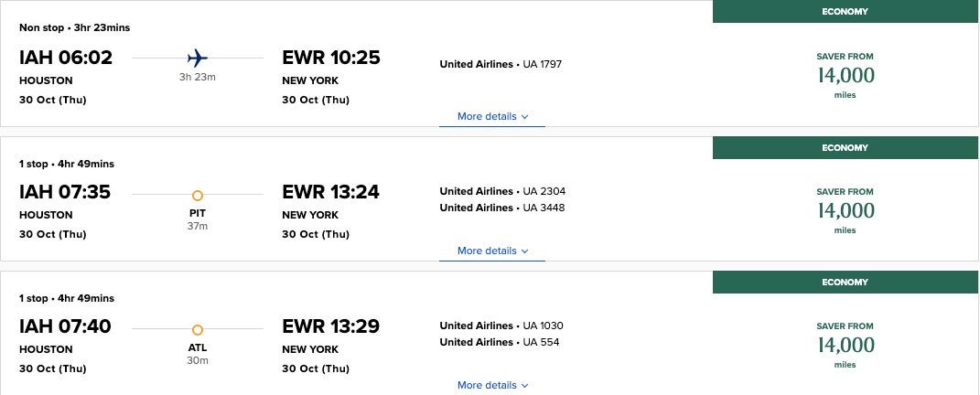Click the United Airlines UA 554 flight label

click(x=500, y=342)
